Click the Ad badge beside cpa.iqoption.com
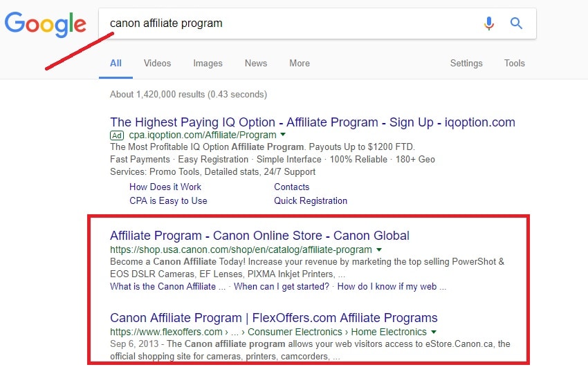 click(117, 135)
